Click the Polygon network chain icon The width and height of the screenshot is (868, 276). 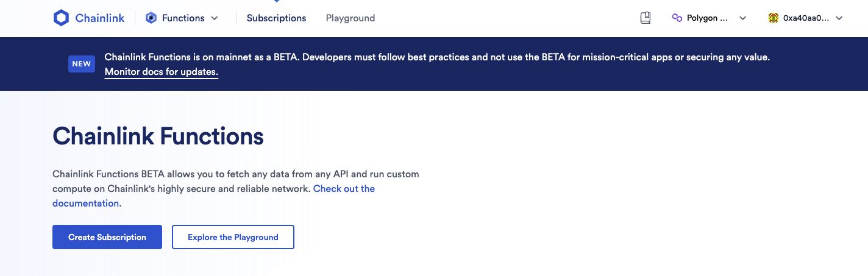677,18
